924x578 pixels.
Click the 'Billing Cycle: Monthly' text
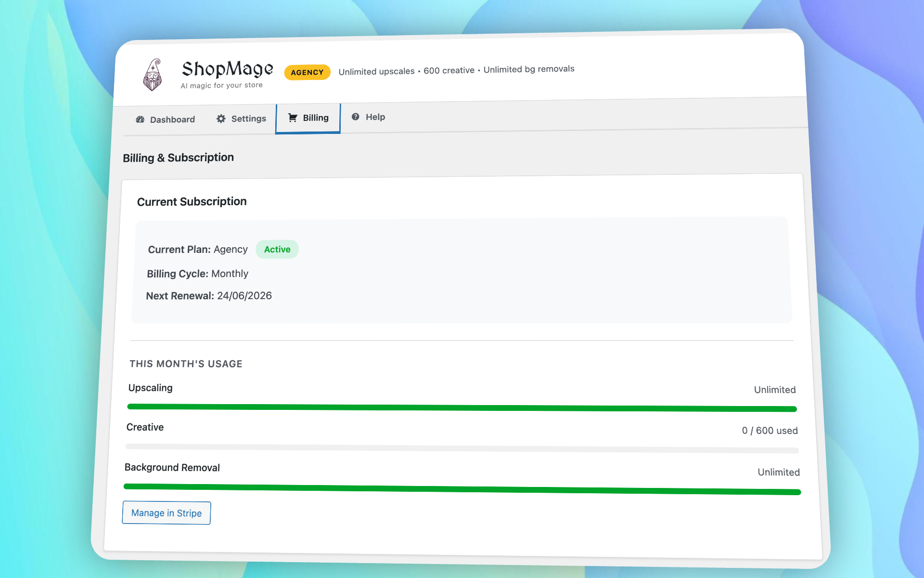(x=197, y=274)
